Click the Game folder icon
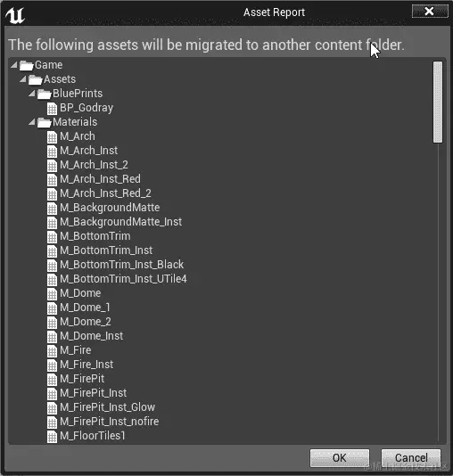 click(26, 65)
